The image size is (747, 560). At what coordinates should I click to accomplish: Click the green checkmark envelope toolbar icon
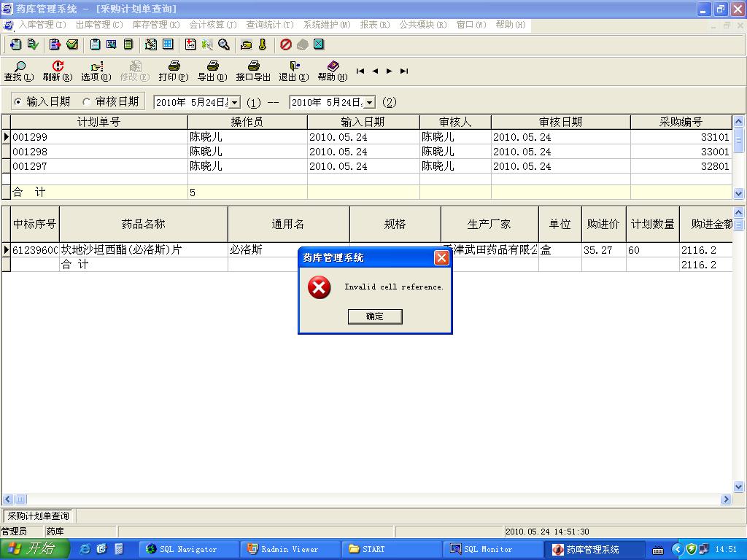pyautogui.click(x=72, y=44)
